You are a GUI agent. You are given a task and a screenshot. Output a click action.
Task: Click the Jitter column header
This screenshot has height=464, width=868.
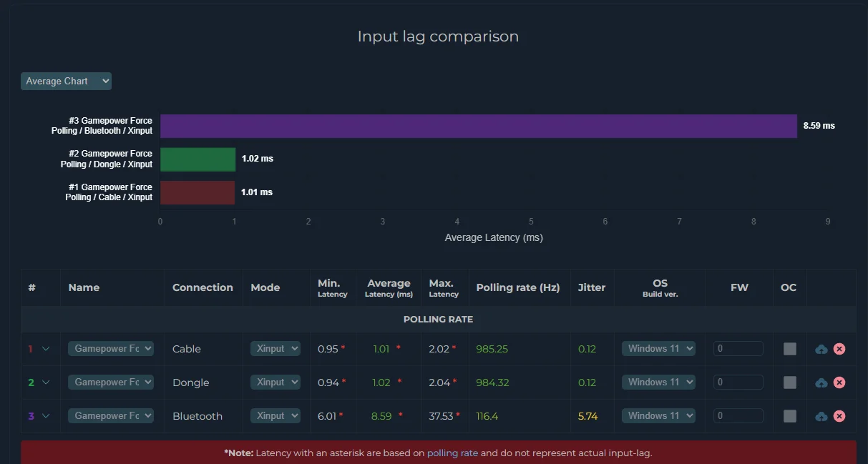(592, 287)
